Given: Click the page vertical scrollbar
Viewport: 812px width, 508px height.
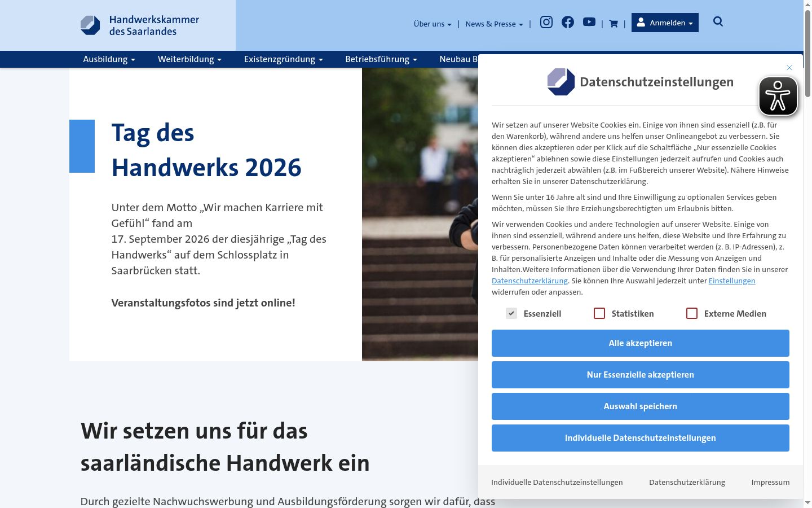Looking at the screenshot, I should (x=807, y=254).
